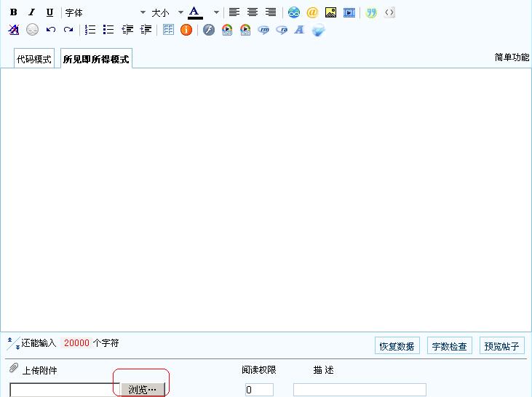Toggle underline formatting

[49, 12]
